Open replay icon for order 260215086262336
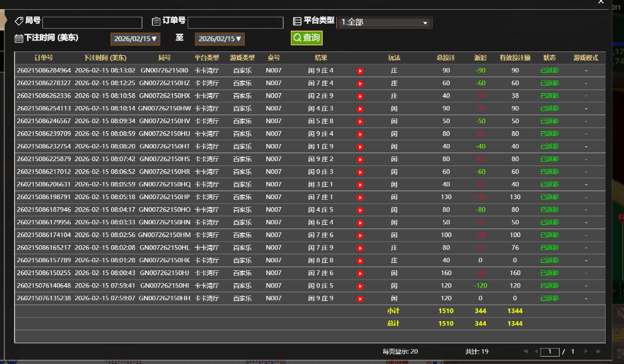The image size is (624, 364). [x=360, y=96]
